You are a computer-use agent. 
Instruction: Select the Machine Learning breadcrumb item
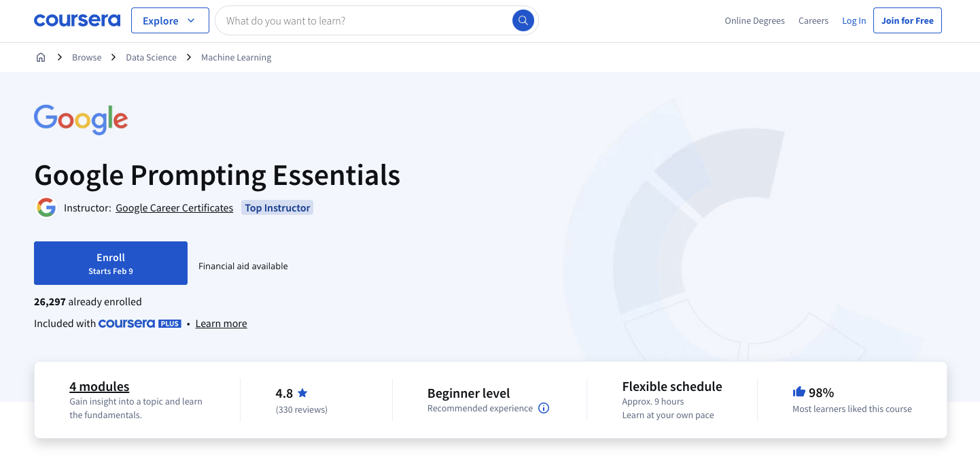(x=236, y=57)
